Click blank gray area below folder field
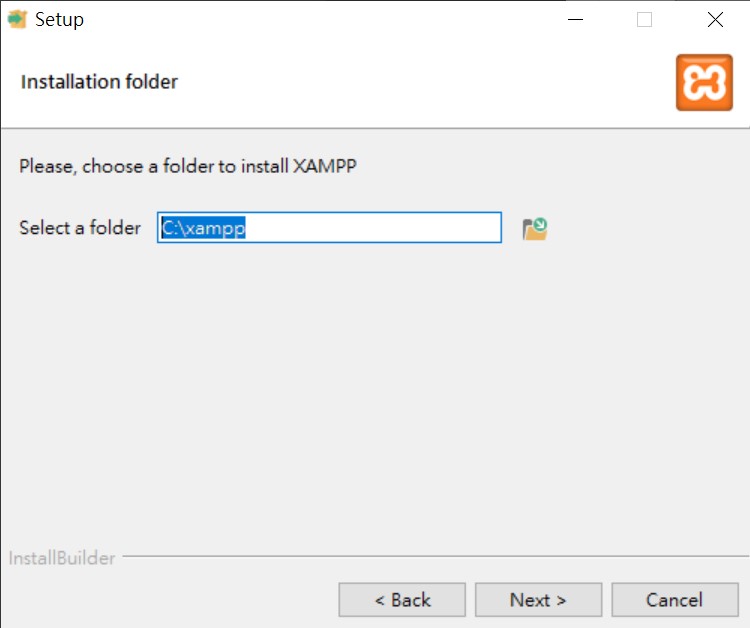This screenshot has width=750, height=628. [x=373, y=383]
